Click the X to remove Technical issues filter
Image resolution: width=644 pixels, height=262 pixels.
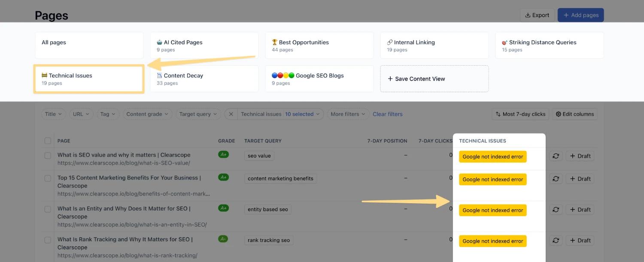coord(231,114)
